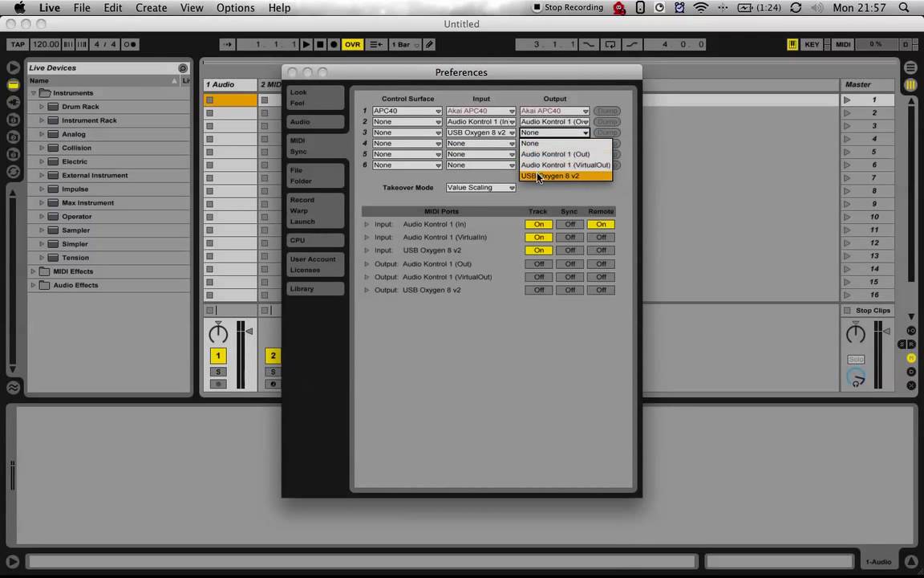Toggle the computer MIDI keyboard icon
This screenshot has width=924, height=578.
[792, 44]
